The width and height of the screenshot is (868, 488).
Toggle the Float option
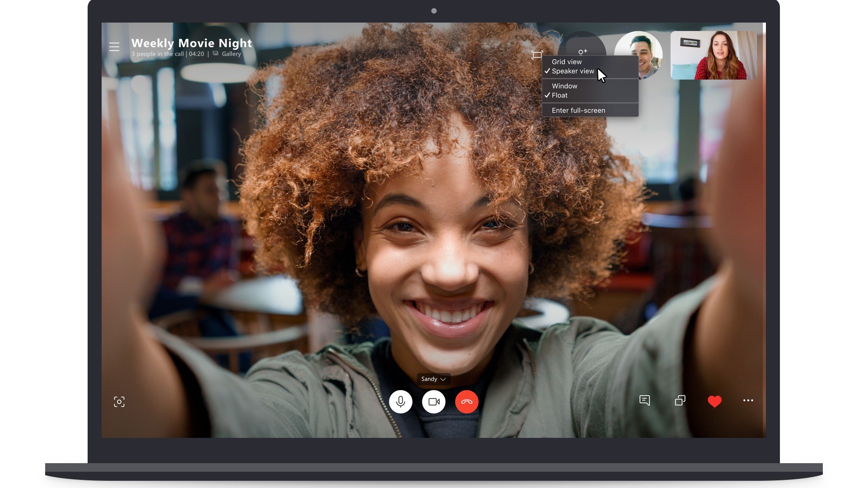[x=560, y=95]
